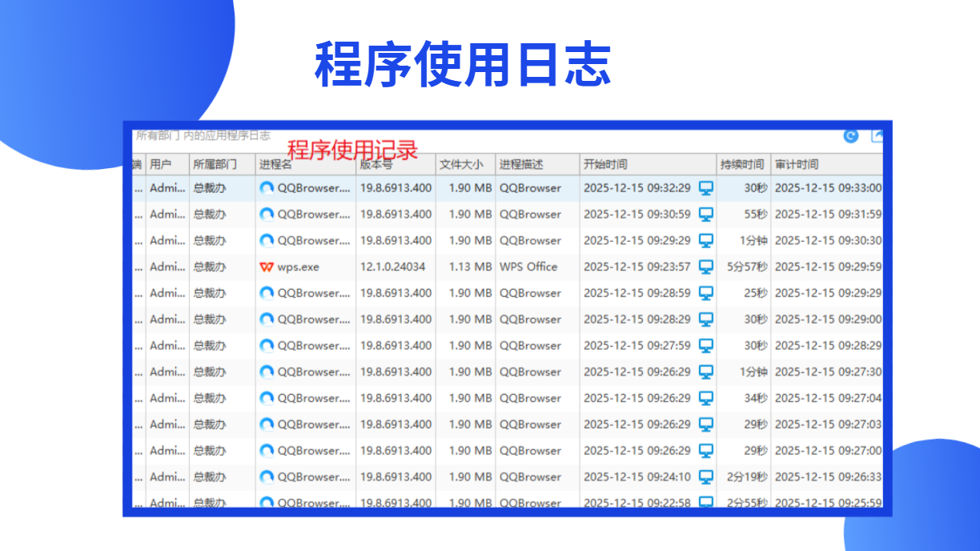Click the monitor icon in the 09:32:29 row
The image size is (980, 551).
tap(706, 188)
